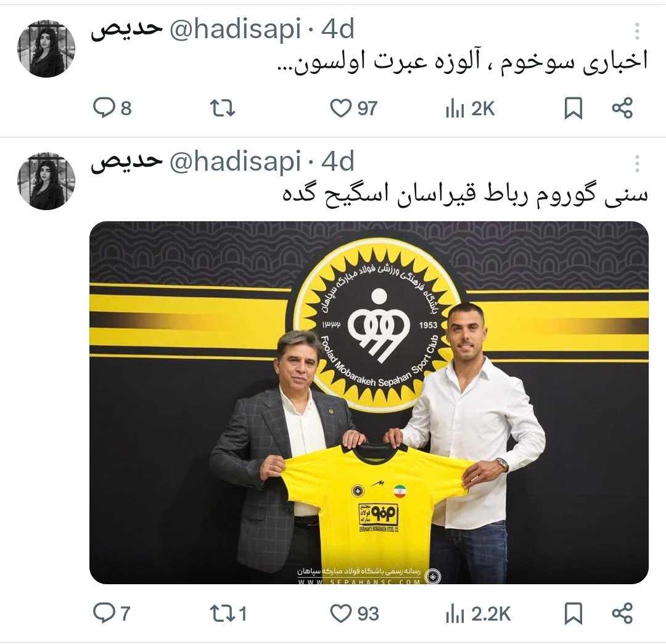View analytics of the first tweet (2K)
This screenshot has height=644, width=666.
click(x=470, y=108)
